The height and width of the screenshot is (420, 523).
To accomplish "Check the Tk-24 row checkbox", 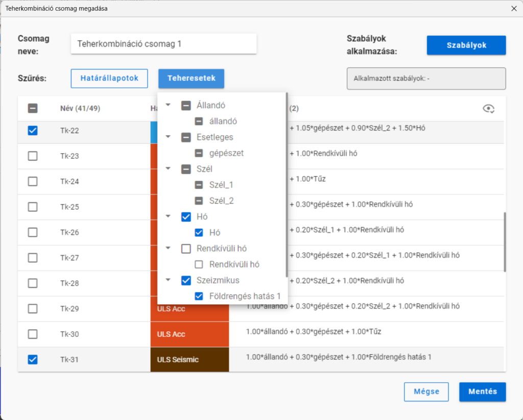I will click(x=33, y=181).
